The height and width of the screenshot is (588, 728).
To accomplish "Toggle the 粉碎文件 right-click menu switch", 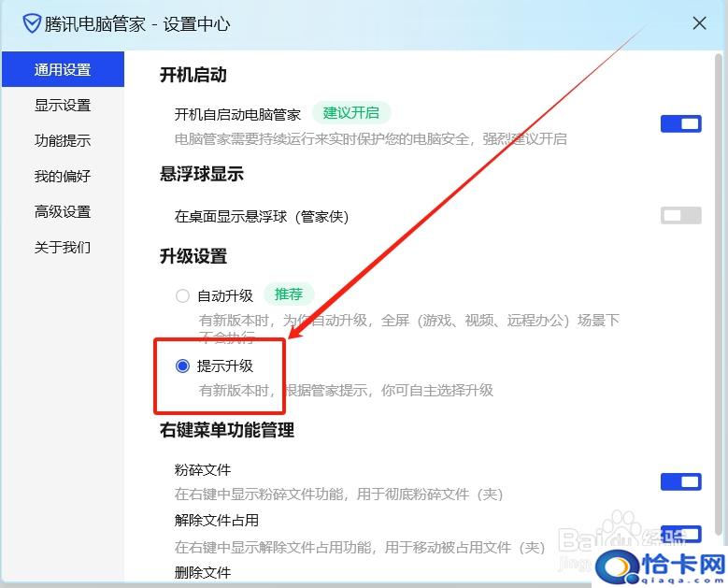I will (680, 481).
